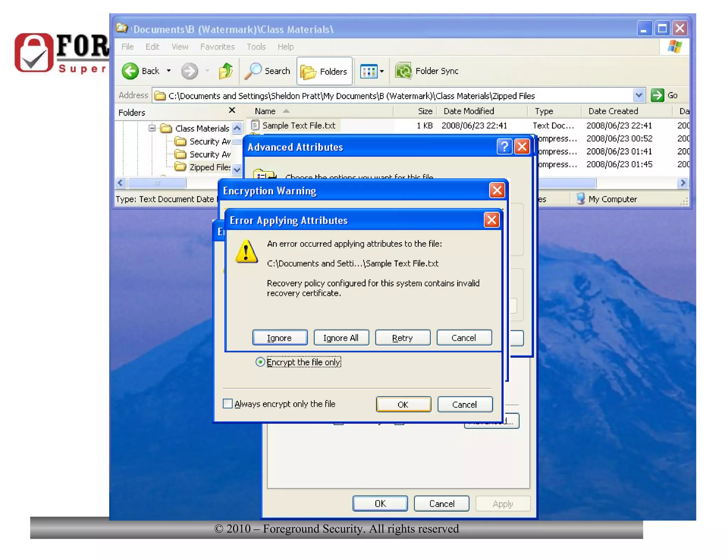The width and height of the screenshot is (728, 560).
Task: Select the Zipped Files folder
Action: pyautogui.click(x=209, y=167)
